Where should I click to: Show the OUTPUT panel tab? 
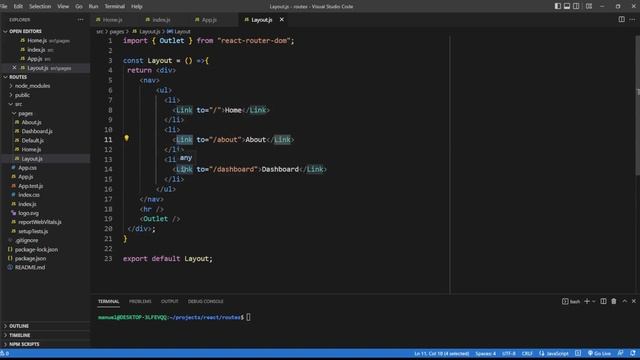169,301
